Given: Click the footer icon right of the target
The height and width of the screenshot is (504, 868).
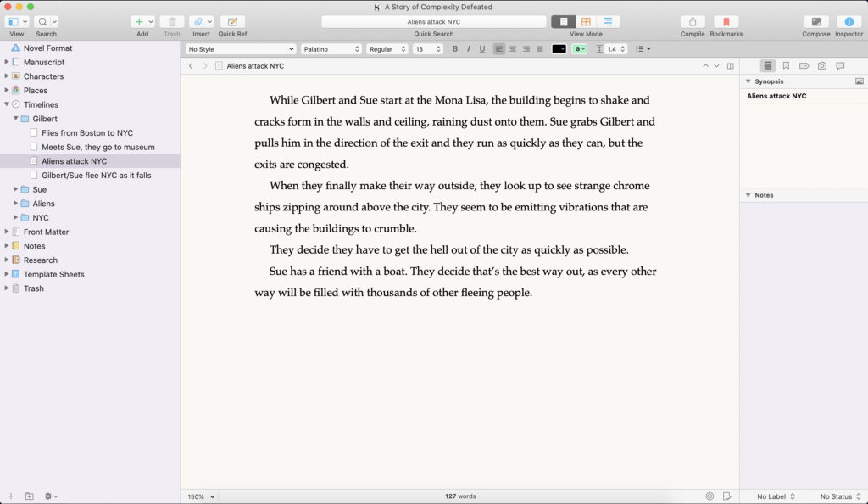Looking at the screenshot, I should tap(726, 496).
